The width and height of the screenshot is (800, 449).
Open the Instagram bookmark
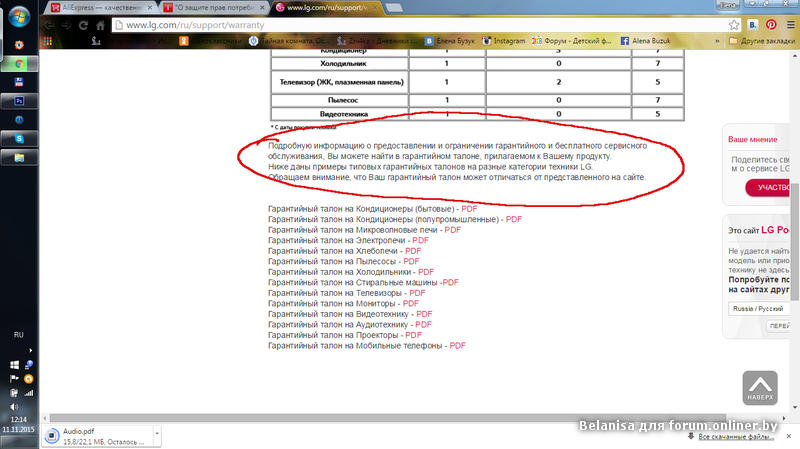point(504,41)
